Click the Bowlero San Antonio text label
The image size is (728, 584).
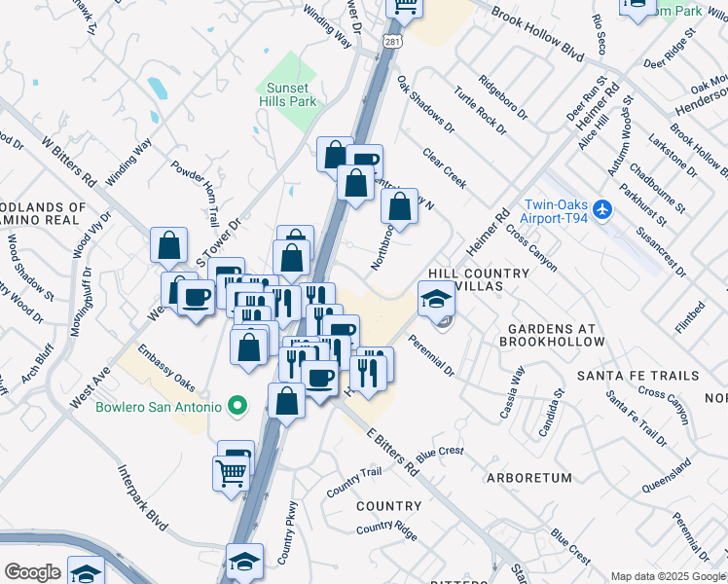[x=159, y=407]
